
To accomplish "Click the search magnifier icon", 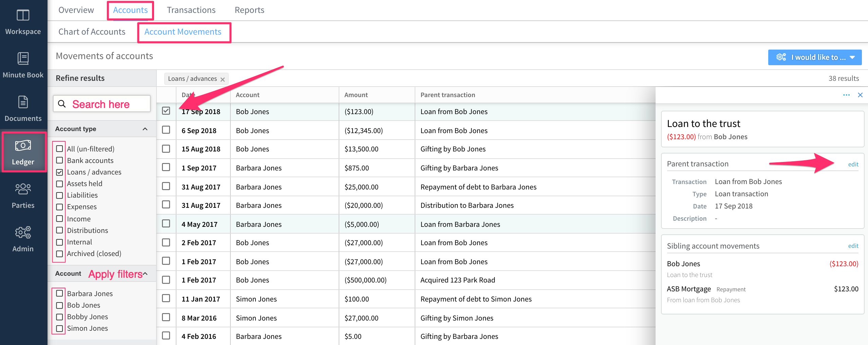I will [62, 104].
